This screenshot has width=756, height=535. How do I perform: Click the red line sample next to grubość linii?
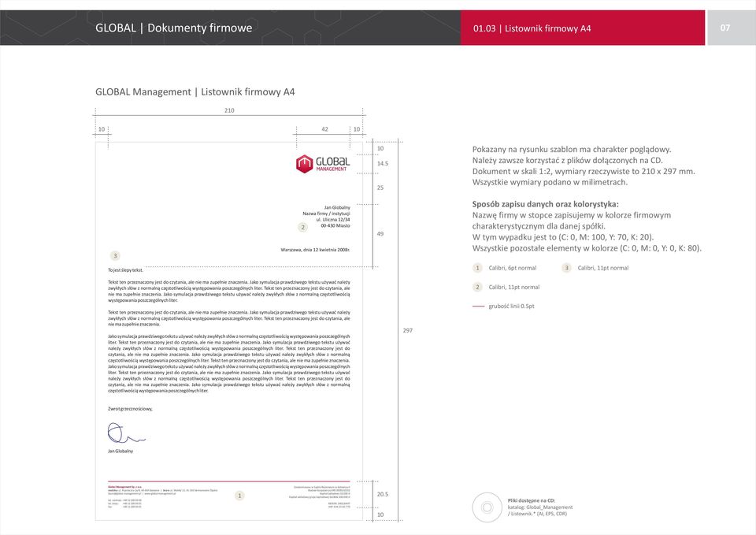click(478, 307)
